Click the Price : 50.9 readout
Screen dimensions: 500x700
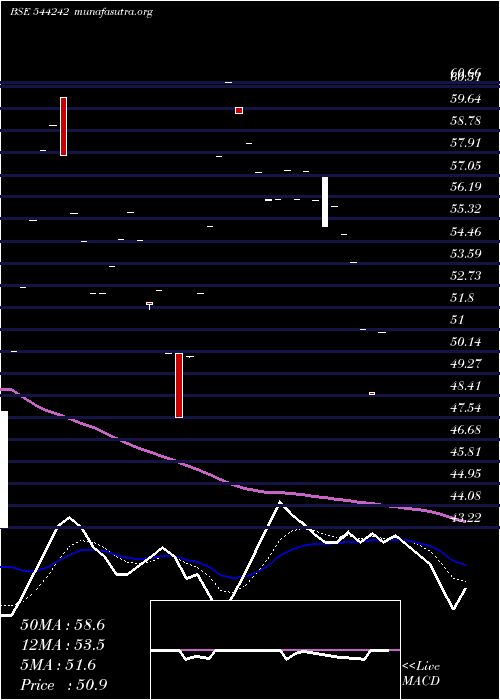[x=63, y=685]
